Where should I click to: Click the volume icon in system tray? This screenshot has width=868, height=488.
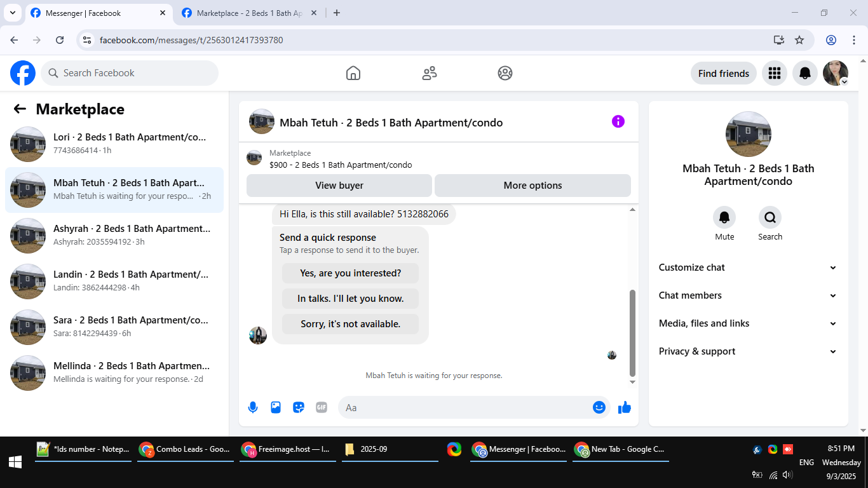788,475
